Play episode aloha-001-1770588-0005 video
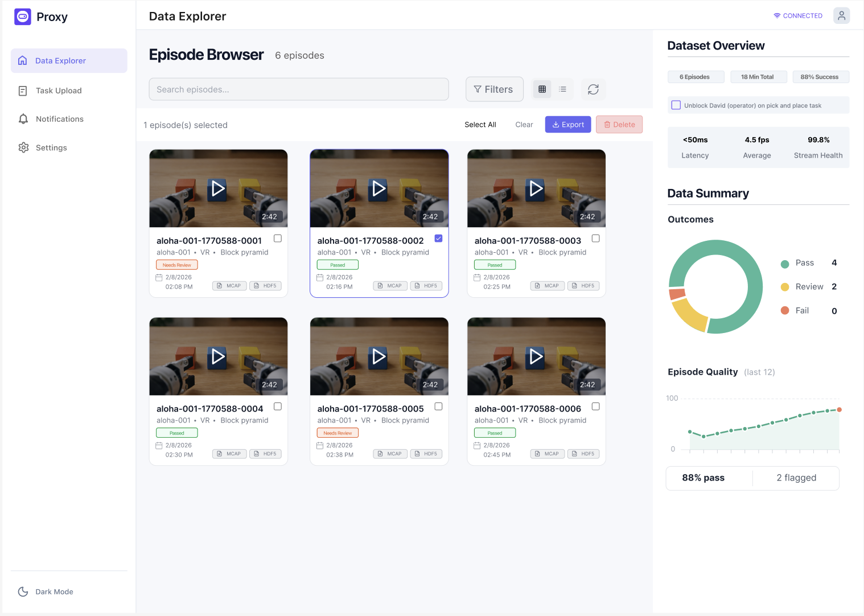This screenshot has height=616, width=864. click(x=379, y=356)
